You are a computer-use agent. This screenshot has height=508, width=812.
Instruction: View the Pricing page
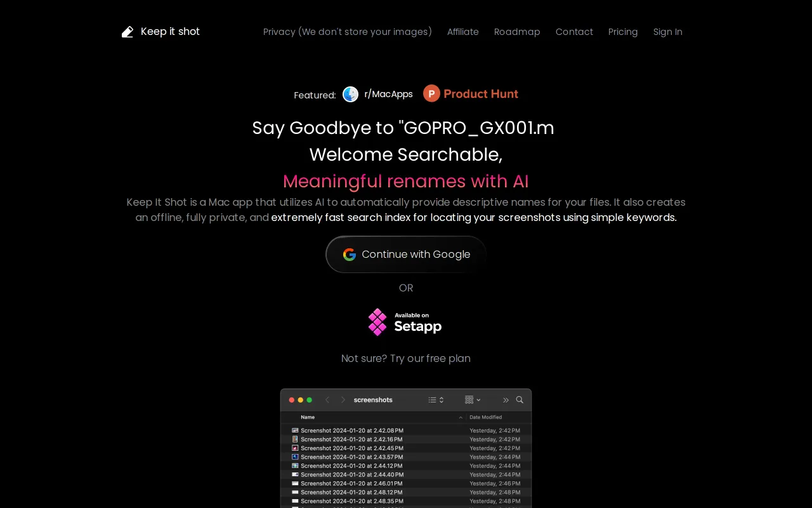tap(623, 32)
